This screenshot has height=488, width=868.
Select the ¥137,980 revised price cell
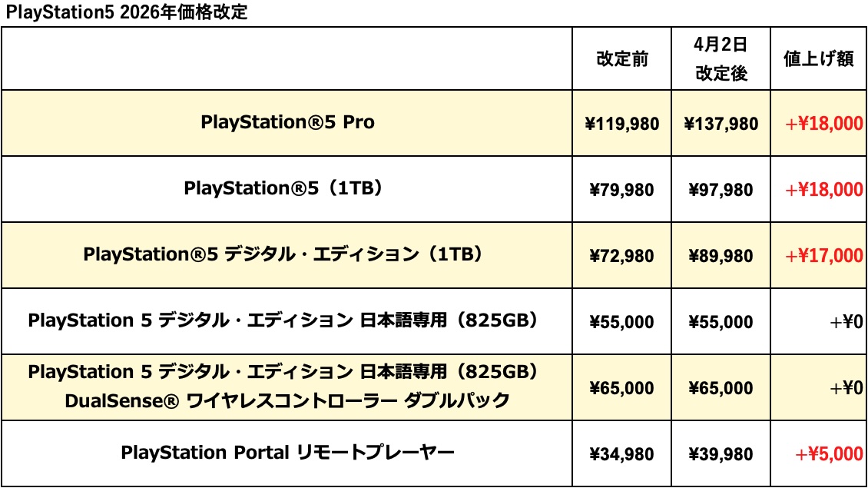coord(721,124)
